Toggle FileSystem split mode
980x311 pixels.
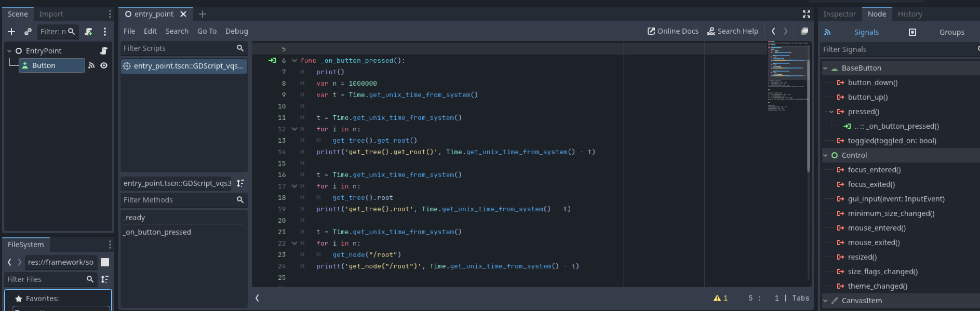pos(105,262)
